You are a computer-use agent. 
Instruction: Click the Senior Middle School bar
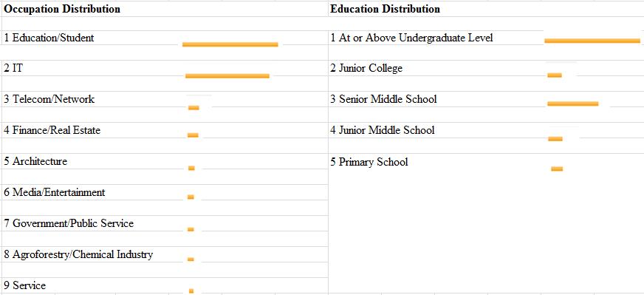pyautogui.click(x=573, y=104)
